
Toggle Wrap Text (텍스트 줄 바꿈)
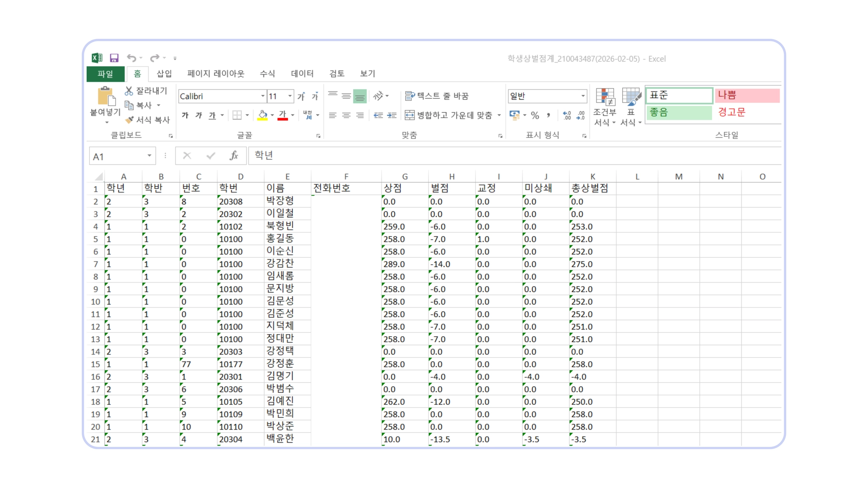coord(437,96)
